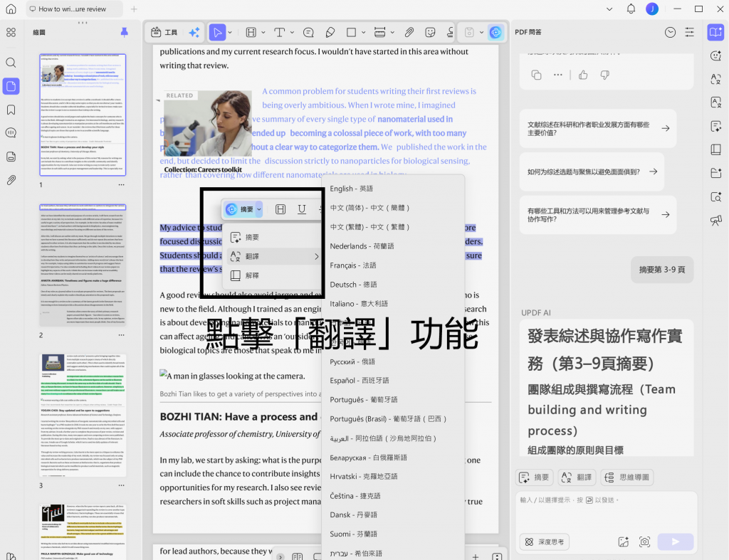This screenshot has height=560, width=729.
Task: Open the bookmark panel in left sidebar
Action: (11, 110)
